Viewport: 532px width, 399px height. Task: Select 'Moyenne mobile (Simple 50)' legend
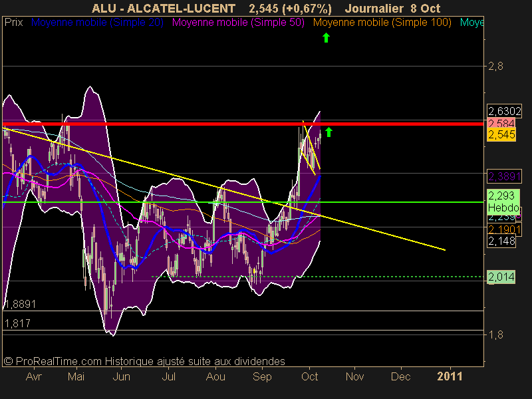pos(238,23)
